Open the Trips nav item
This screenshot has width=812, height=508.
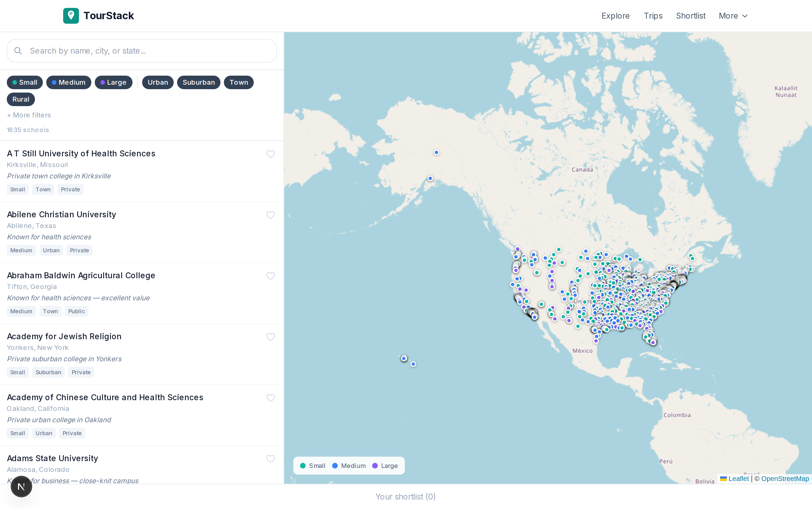pyautogui.click(x=653, y=16)
